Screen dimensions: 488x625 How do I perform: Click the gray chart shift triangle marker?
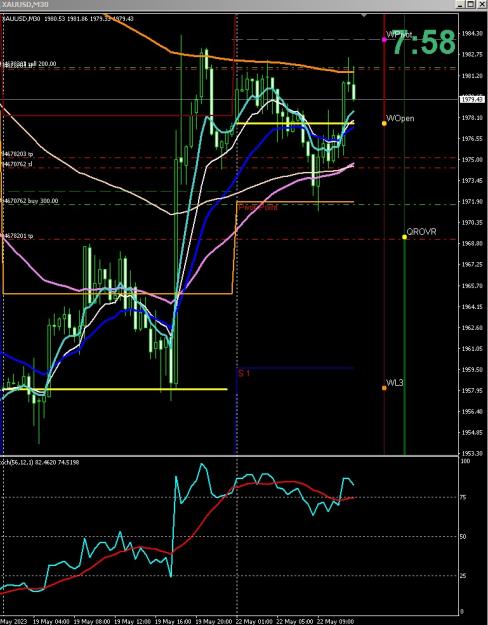point(364,15)
